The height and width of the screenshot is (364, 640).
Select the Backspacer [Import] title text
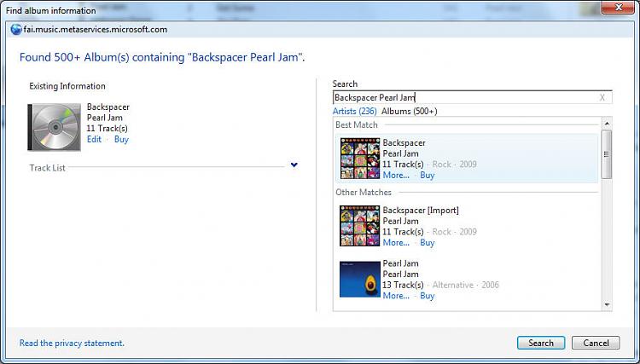coord(421,211)
